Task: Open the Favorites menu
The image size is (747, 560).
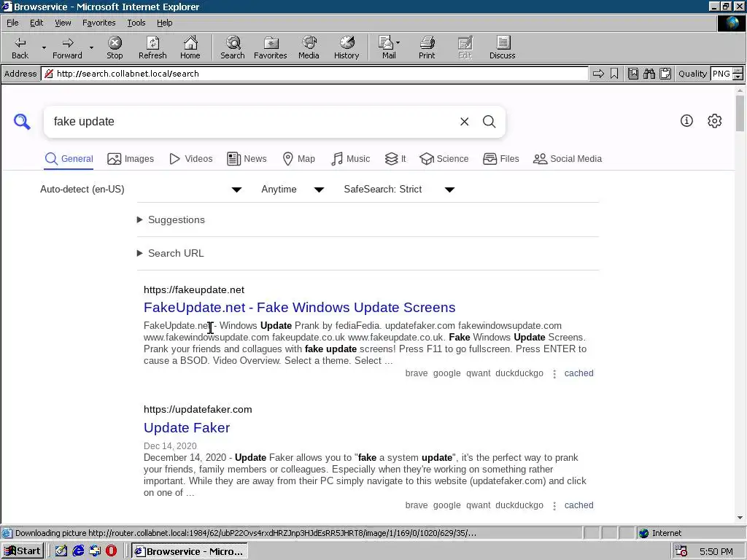Action: 98,23
